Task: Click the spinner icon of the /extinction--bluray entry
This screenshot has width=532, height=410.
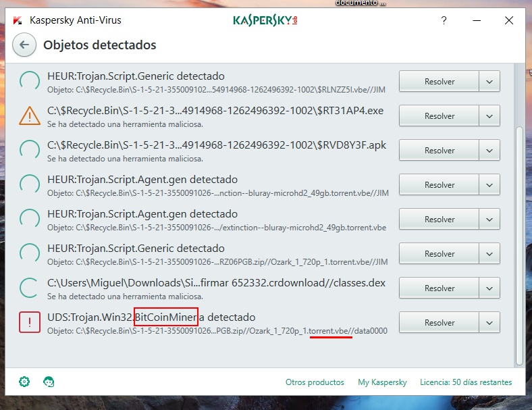Action: click(30, 219)
